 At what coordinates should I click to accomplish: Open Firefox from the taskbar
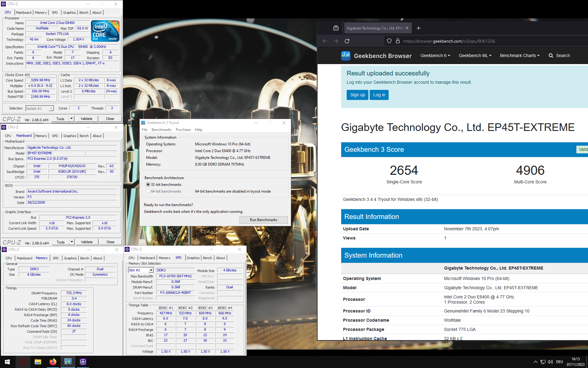(53, 362)
